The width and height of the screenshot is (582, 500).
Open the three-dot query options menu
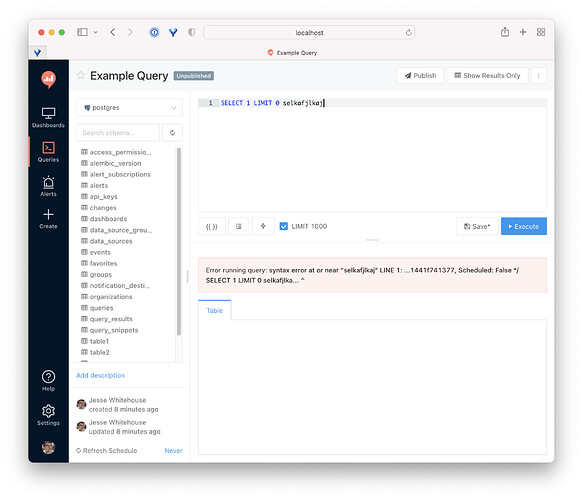pyautogui.click(x=539, y=76)
